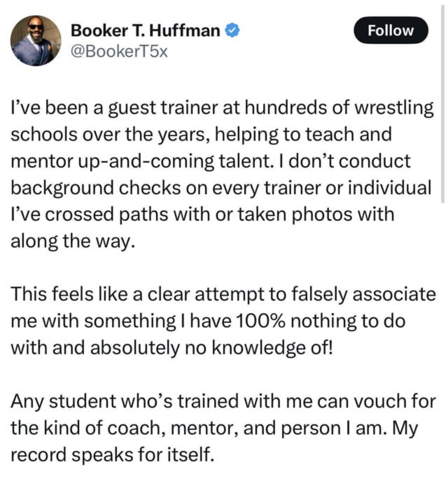Image resolution: width=448 pixels, height=484 pixels.
Task: Click the line "Any student who's trained with me"
Action: coord(223,401)
